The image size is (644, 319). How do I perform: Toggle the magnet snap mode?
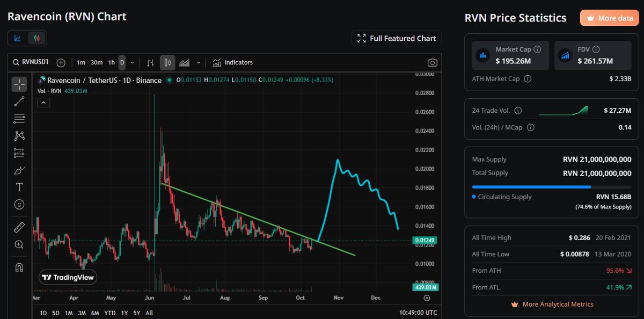tap(19, 267)
